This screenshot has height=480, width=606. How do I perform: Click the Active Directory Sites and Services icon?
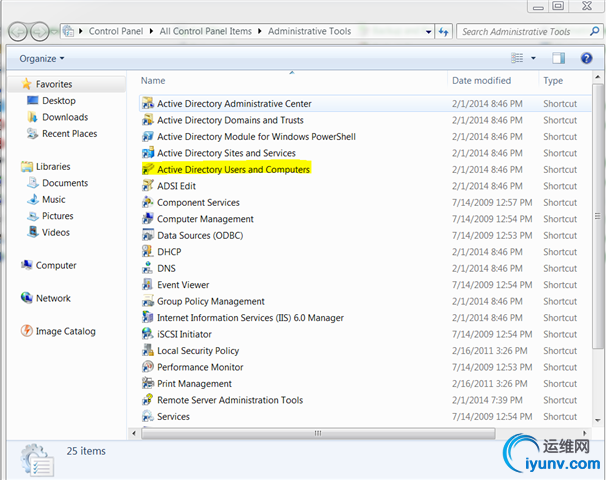148,153
